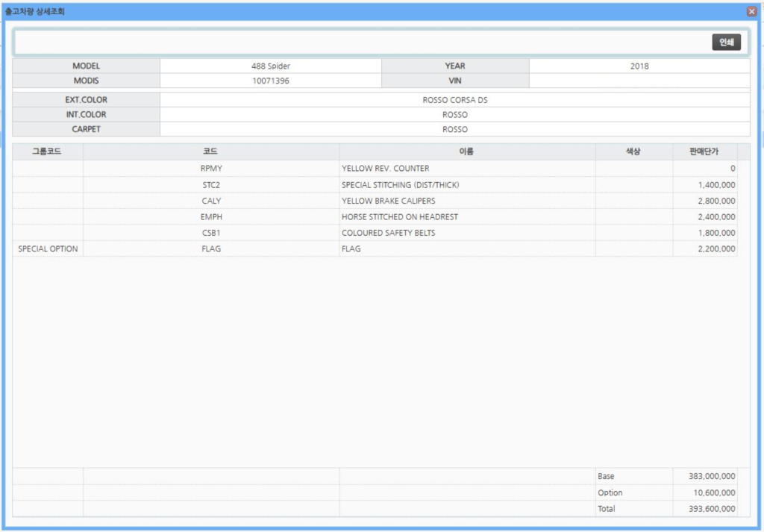764x532 pixels.
Task: Click the SPECIAL STITCHING (DIST/THICK) name
Action: tap(400, 184)
